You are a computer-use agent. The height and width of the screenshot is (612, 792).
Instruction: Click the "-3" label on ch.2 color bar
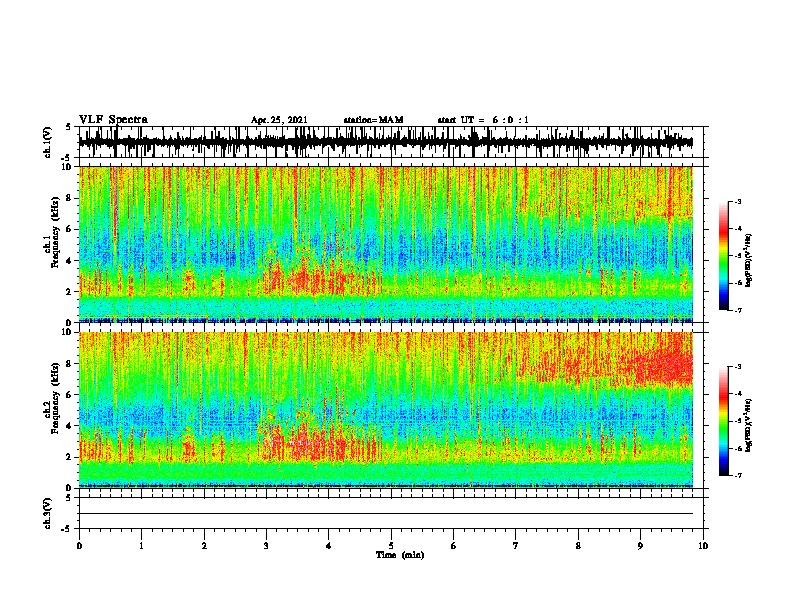pyautogui.click(x=737, y=367)
